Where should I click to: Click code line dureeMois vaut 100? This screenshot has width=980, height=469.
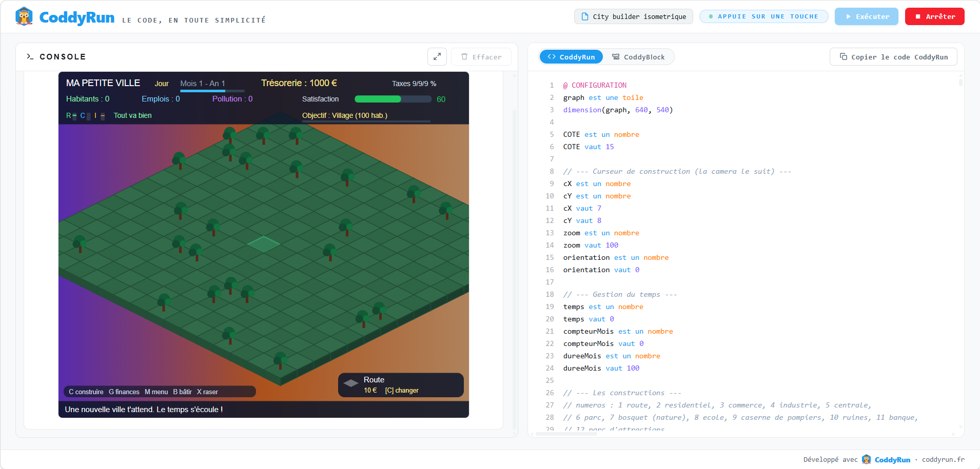[601, 368]
